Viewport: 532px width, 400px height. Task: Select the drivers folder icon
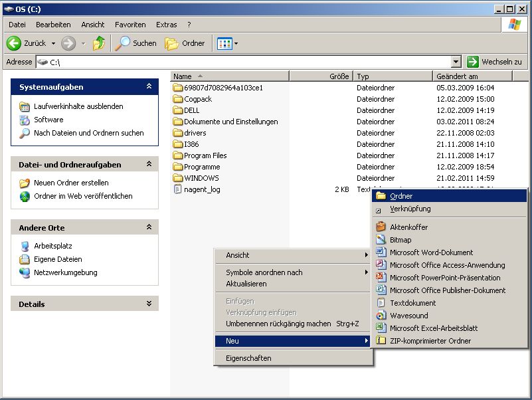[x=178, y=133]
